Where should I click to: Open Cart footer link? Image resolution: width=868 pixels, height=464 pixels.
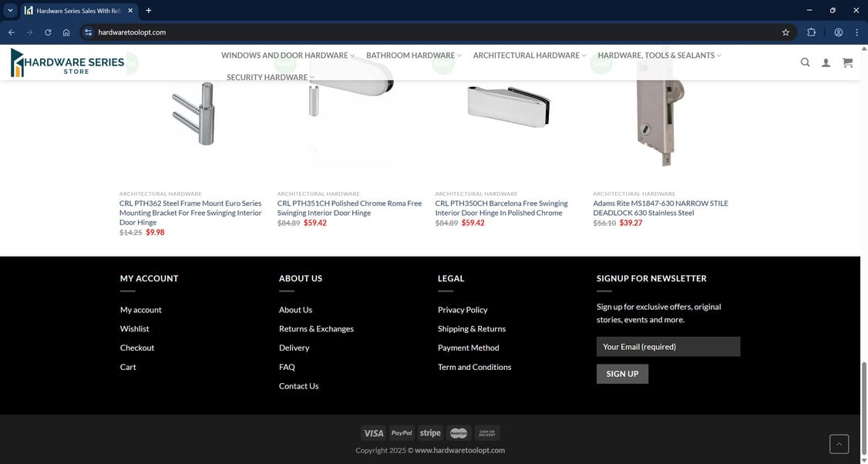[128, 367]
